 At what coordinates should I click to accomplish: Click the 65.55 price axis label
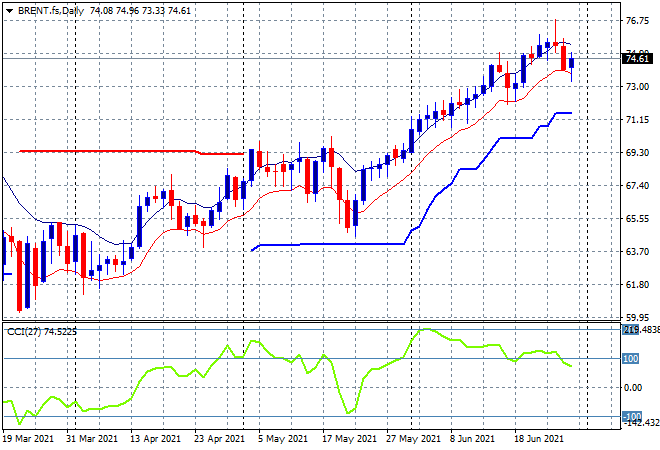pyautogui.click(x=637, y=218)
